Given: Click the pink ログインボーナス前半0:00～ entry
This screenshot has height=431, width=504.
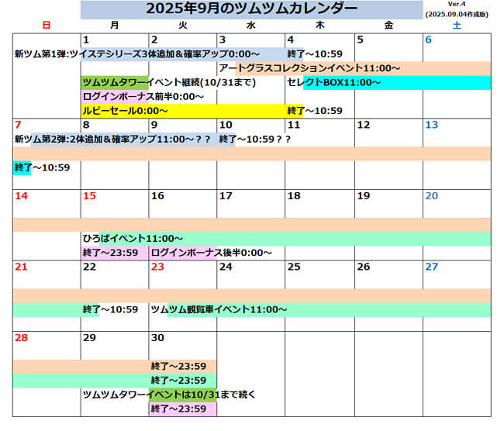Looking at the screenshot, I should (143, 96).
